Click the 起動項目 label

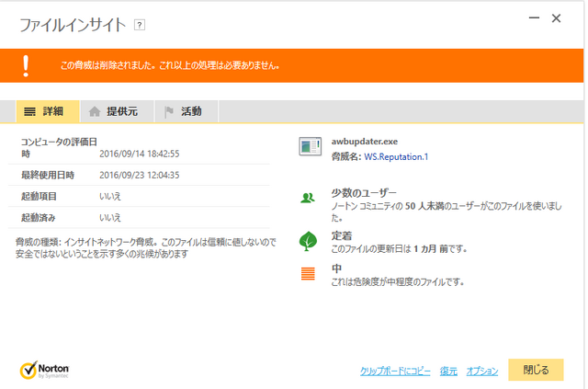pyautogui.click(x=39, y=197)
